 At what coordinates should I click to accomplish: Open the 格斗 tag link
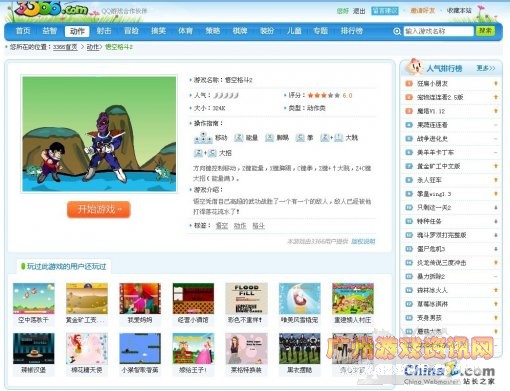click(x=258, y=226)
